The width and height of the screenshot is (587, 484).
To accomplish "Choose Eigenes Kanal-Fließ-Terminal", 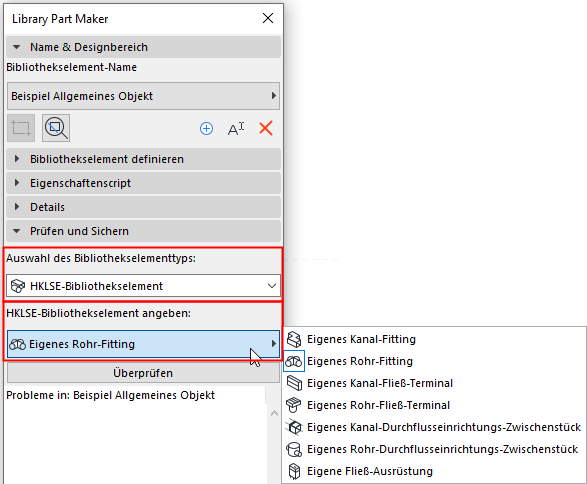I will [x=434, y=383].
